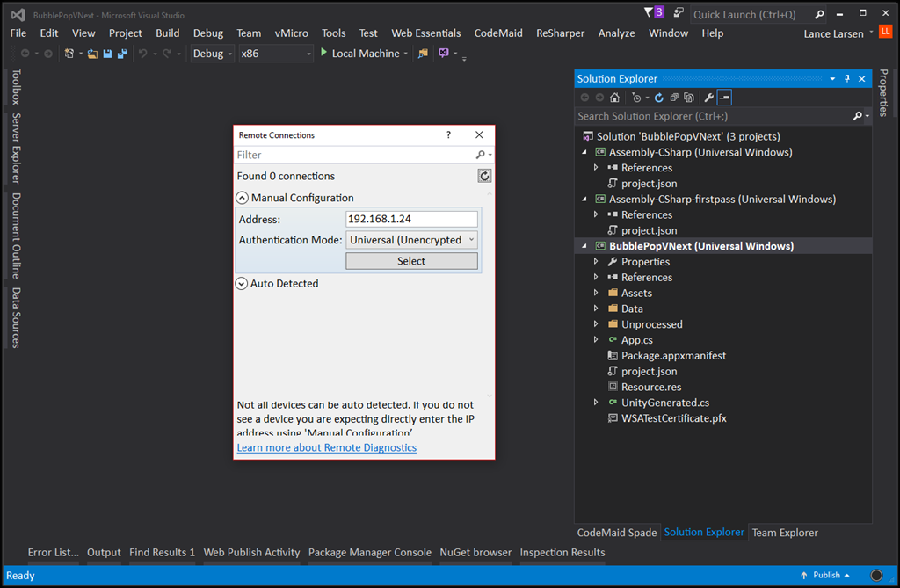This screenshot has height=588, width=900.
Task: Open the ReSharper menu
Action: coord(560,33)
